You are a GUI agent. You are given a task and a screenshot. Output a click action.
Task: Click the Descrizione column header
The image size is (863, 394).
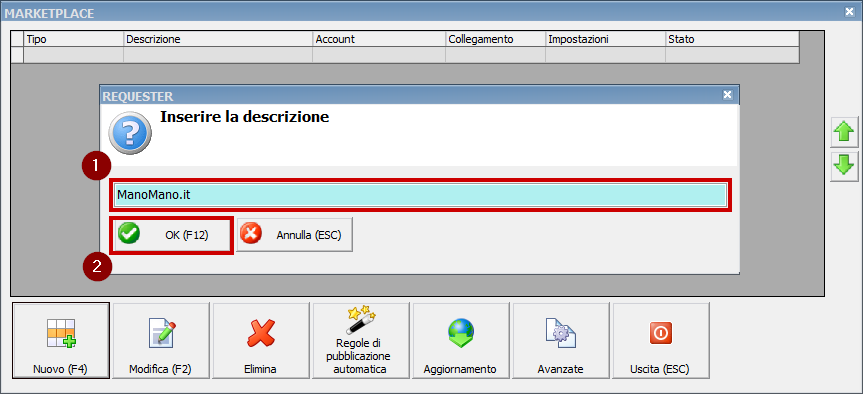(218, 39)
